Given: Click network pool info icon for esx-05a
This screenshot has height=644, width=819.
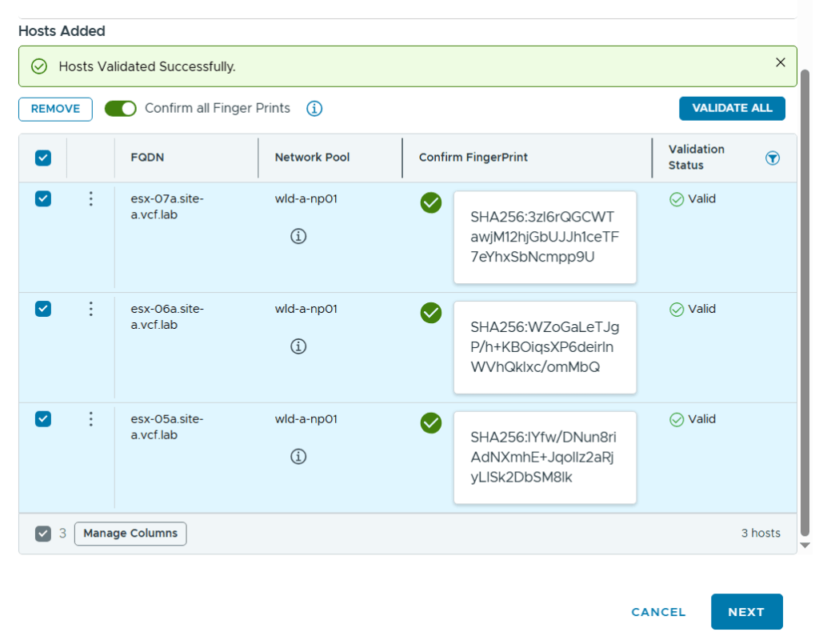Looking at the screenshot, I should pos(298,456).
